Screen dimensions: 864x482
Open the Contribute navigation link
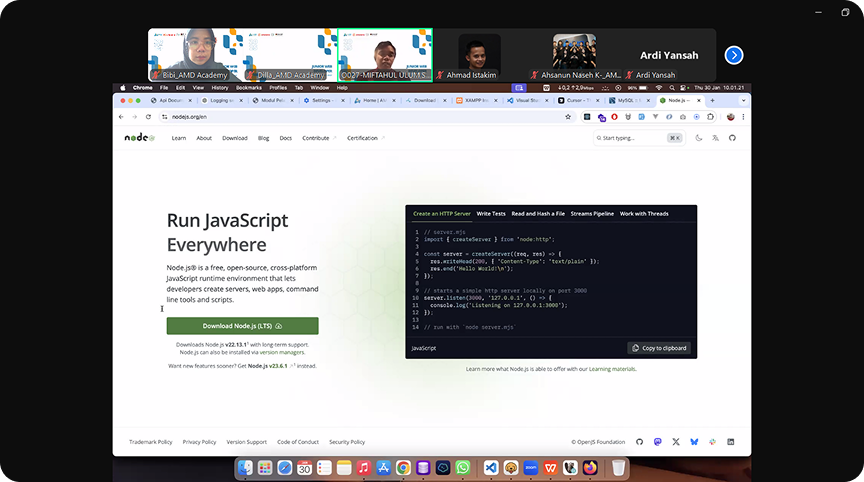pos(319,138)
